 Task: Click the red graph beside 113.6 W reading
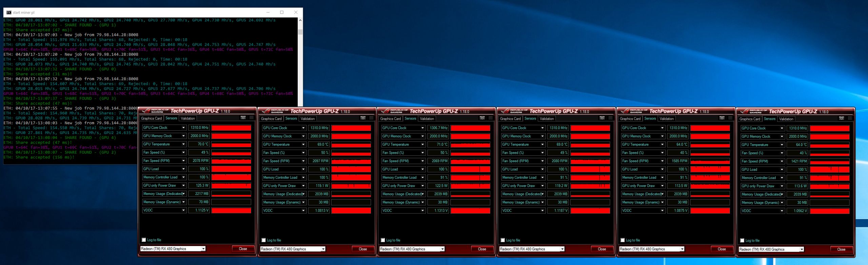830,186
